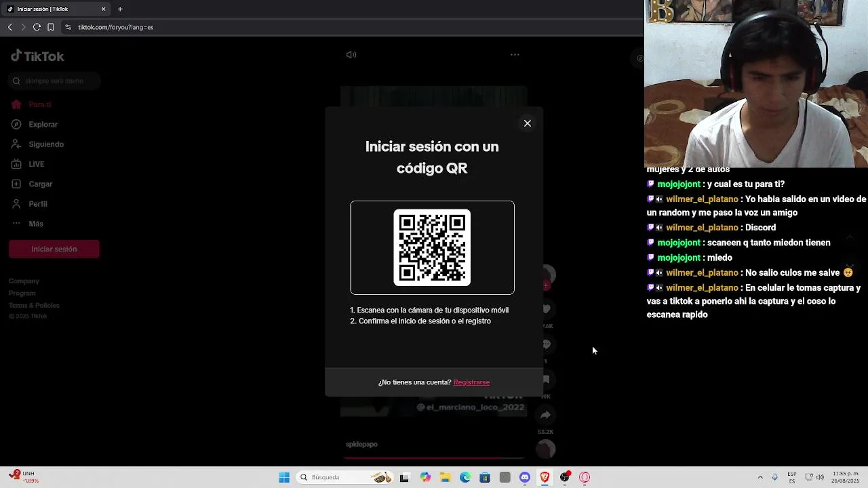Open the ESP language switcher
The height and width of the screenshot is (488, 868).
coord(792,477)
